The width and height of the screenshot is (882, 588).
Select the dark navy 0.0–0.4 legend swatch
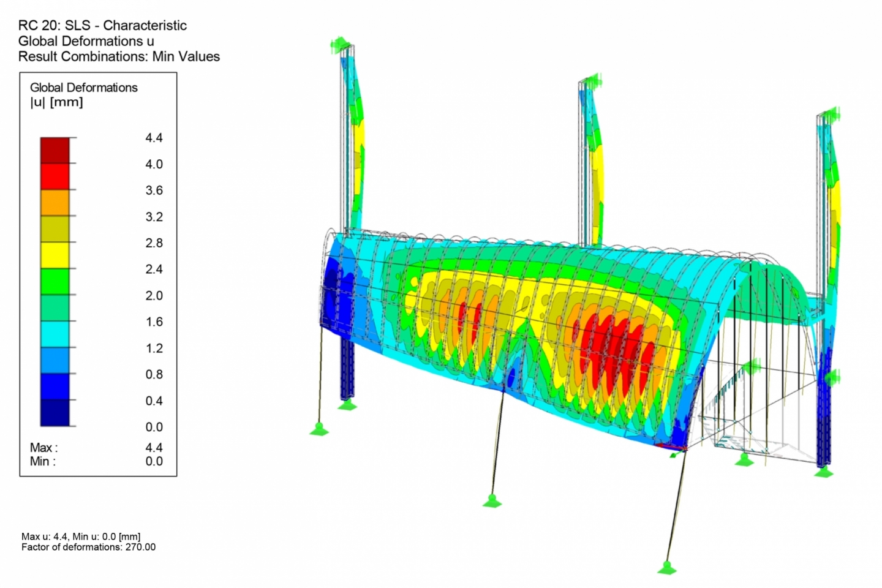tap(55, 413)
